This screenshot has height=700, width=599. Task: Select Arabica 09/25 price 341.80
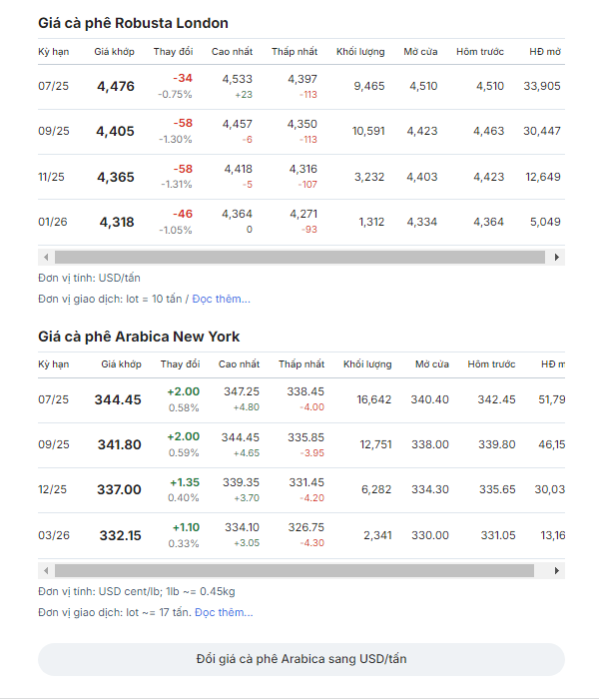coord(120,444)
